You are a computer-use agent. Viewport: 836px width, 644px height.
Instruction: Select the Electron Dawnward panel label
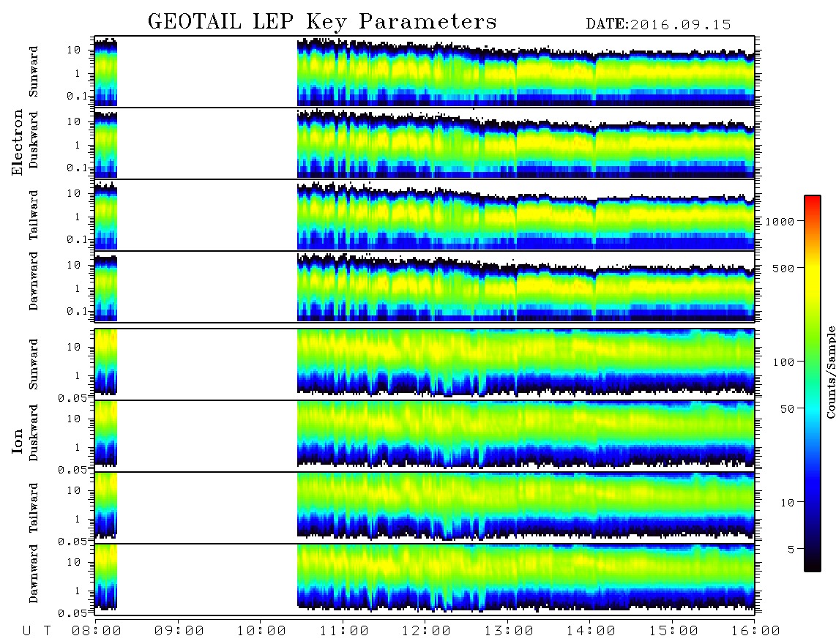pos(34,281)
